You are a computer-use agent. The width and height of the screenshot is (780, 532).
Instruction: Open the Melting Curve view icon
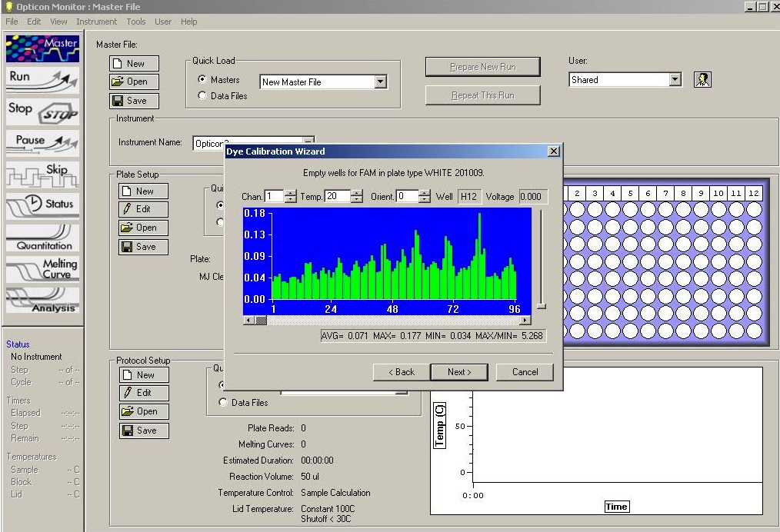pos(42,269)
